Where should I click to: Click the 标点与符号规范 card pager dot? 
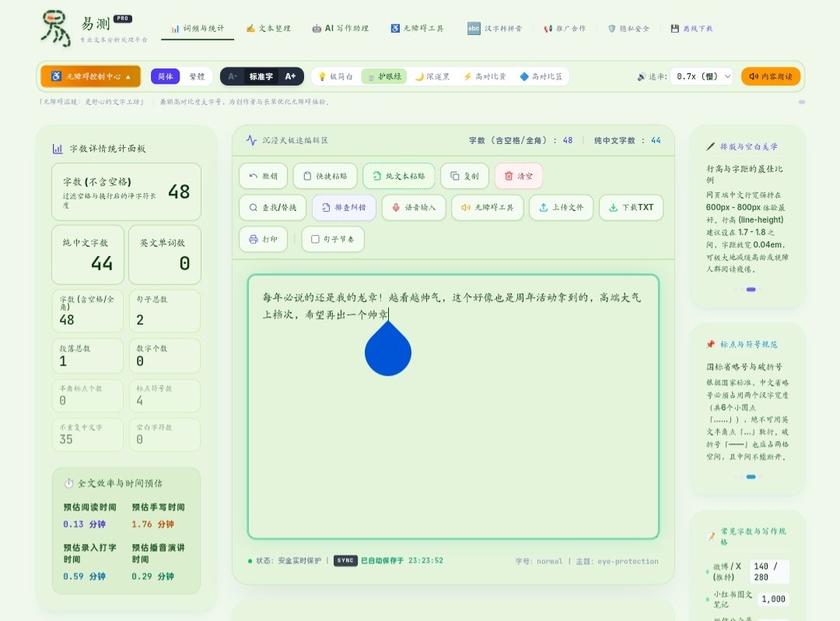pyautogui.click(x=751, y=476)
